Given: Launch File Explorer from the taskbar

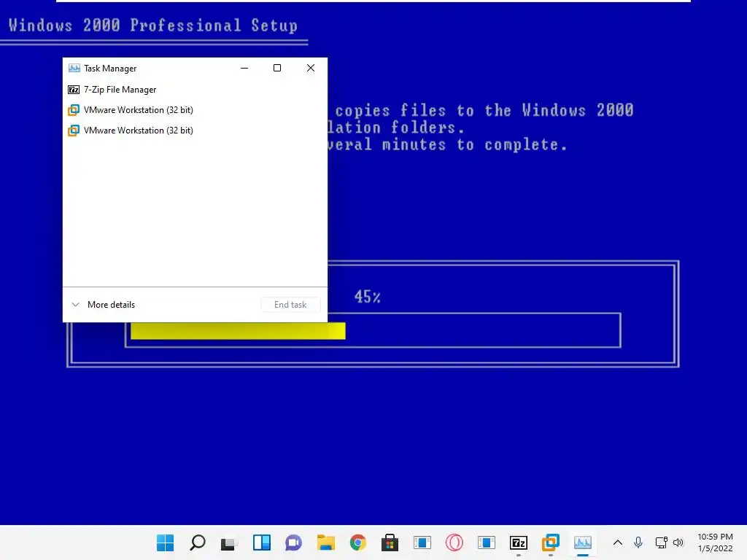Looking at the screenshot, I should click(326, 542).
